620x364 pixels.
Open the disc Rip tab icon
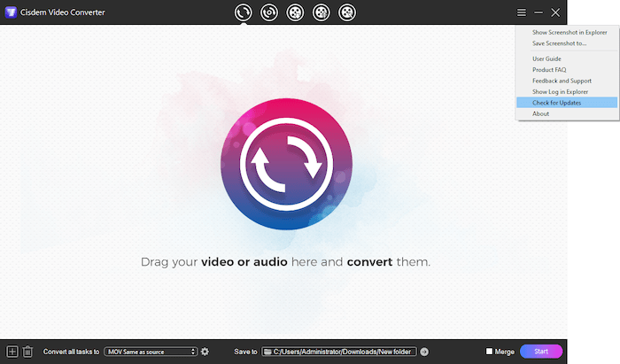click(269, 12)
